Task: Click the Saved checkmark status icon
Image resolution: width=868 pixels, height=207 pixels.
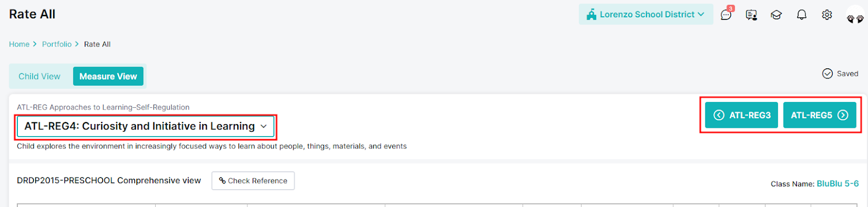Action: click(827, 74)
